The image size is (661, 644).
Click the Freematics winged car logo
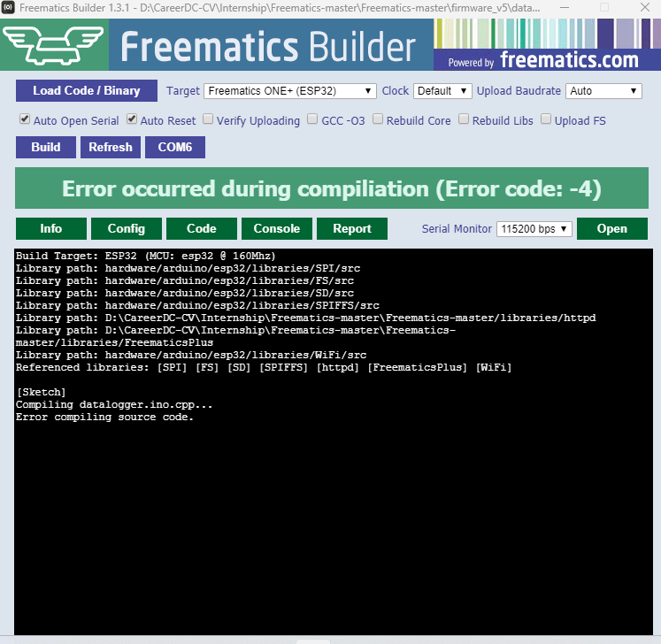coord(54,45)
